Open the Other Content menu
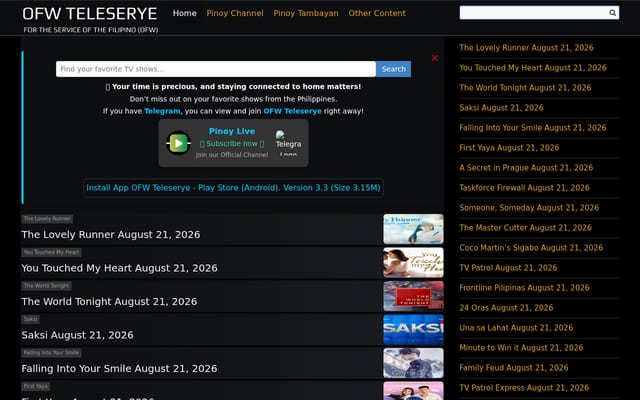 click(377, 13)
